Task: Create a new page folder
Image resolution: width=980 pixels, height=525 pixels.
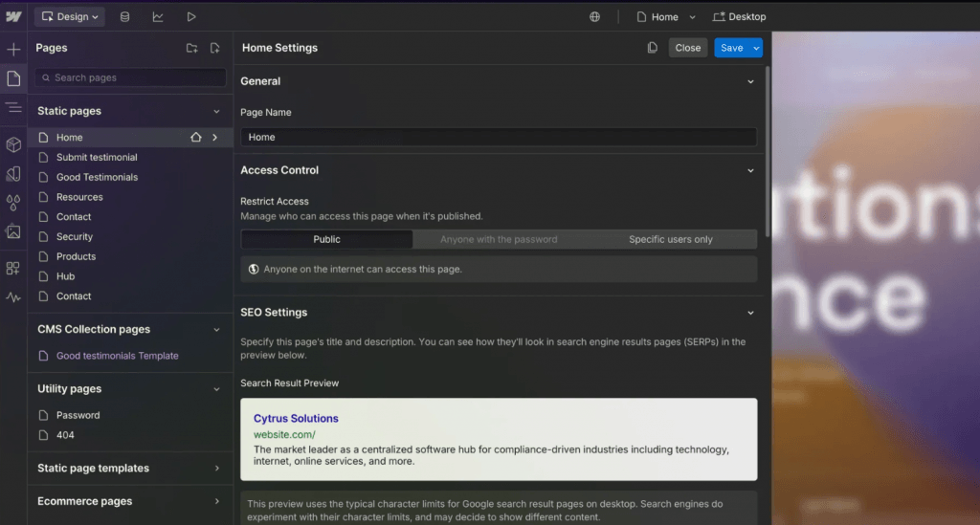Action: [191, 48]
